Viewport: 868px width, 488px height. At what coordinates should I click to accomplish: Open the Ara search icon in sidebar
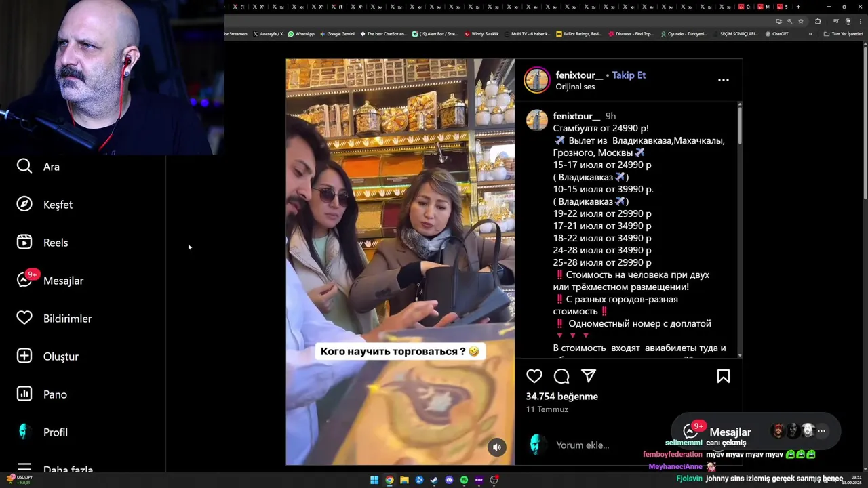click(24, 166)
